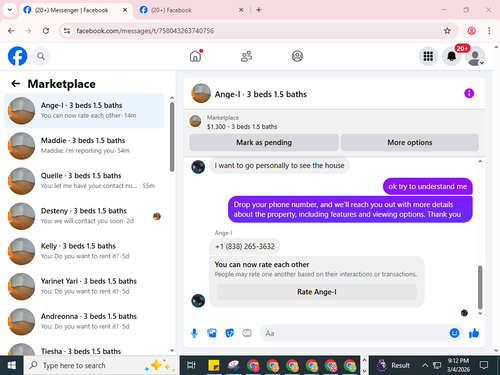This screenshot has height=375, width=500.
Task: Open site information icon in address bar
Action: 67,31
